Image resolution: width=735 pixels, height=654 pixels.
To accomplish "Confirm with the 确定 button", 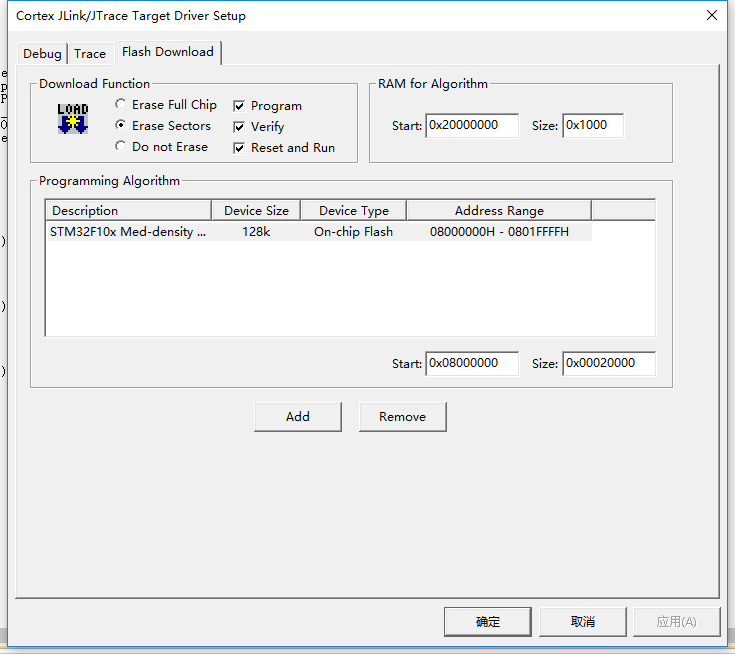I will click(x=488, y=621).
